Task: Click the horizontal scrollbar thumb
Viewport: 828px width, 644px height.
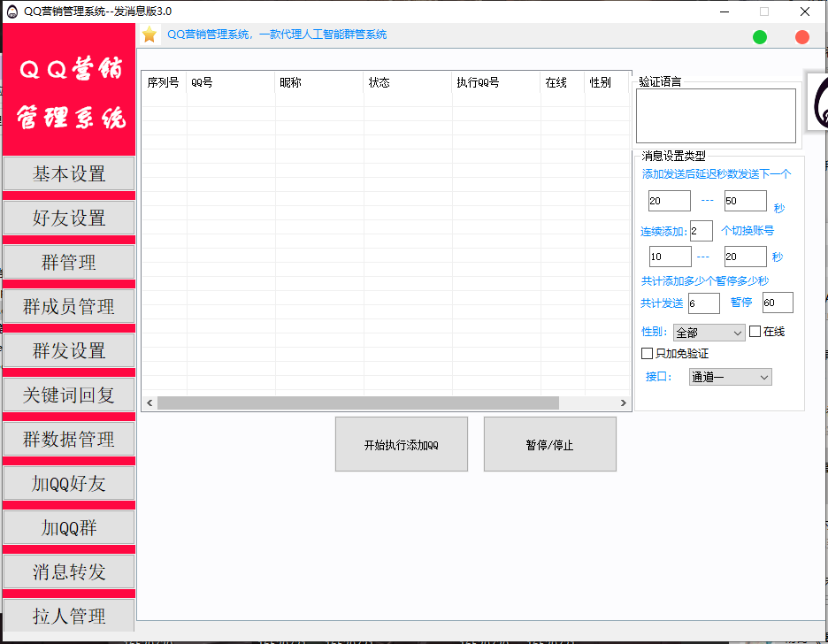Action: (x=358, y=403)
